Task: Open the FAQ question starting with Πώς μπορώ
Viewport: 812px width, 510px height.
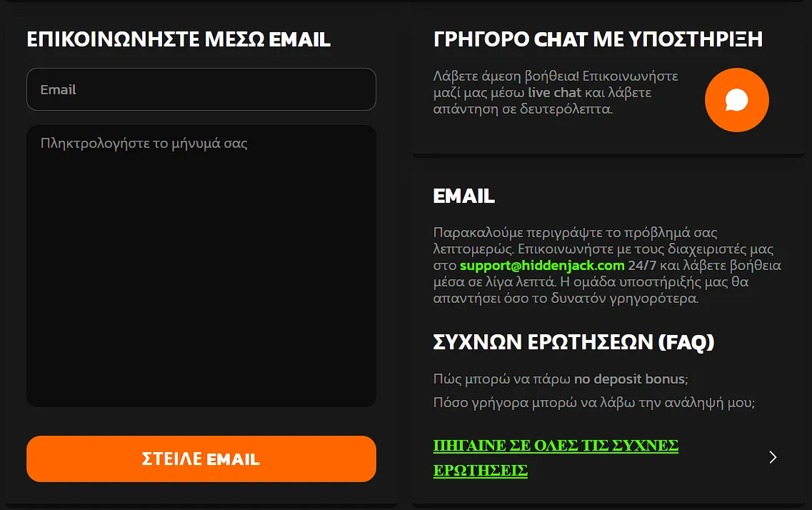Action: coord(560,379)
